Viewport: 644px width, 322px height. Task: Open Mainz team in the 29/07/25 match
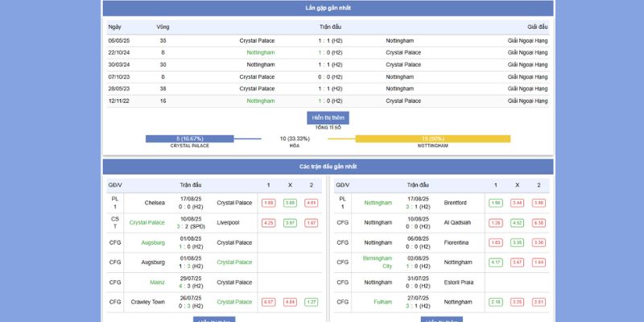click(157, 282)
